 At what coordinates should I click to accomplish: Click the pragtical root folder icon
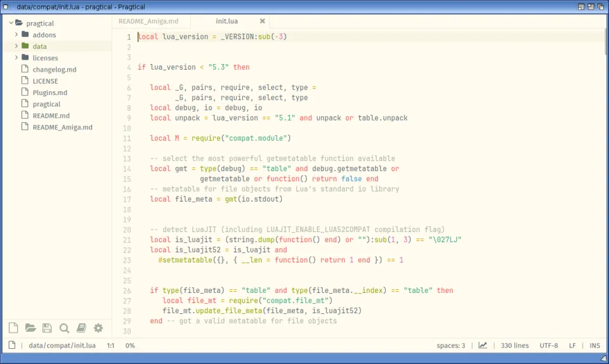coord(18,23)
